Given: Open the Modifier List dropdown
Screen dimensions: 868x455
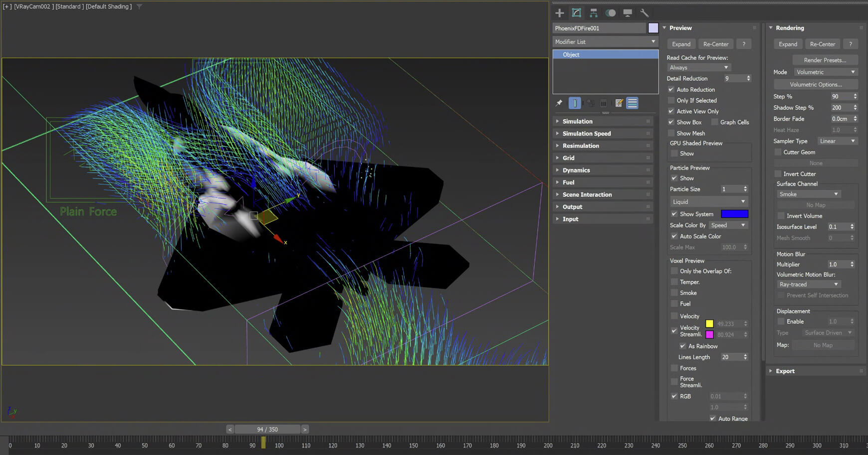Looking at the screenshot, I should pyautogui.click(x=605, y=42).
